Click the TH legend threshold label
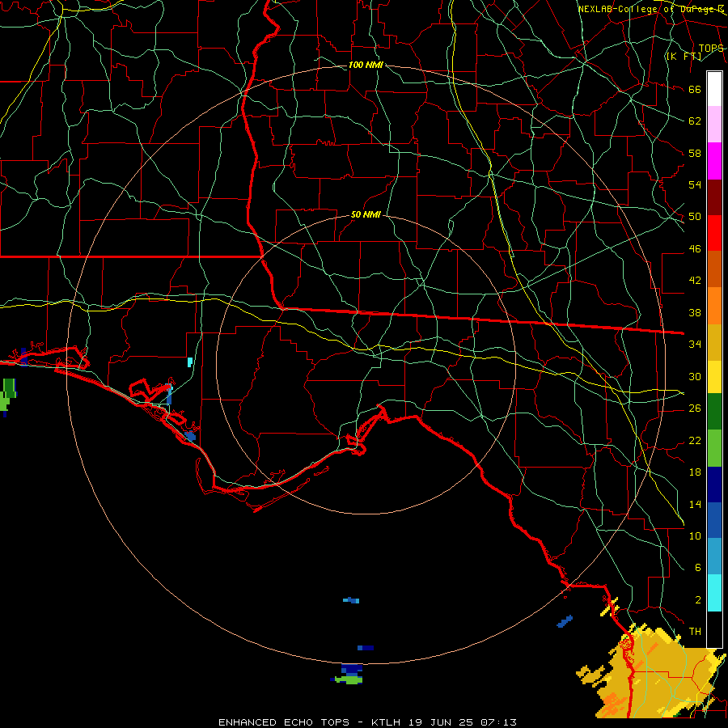728x728 pixels. click(x=695, y=632)
